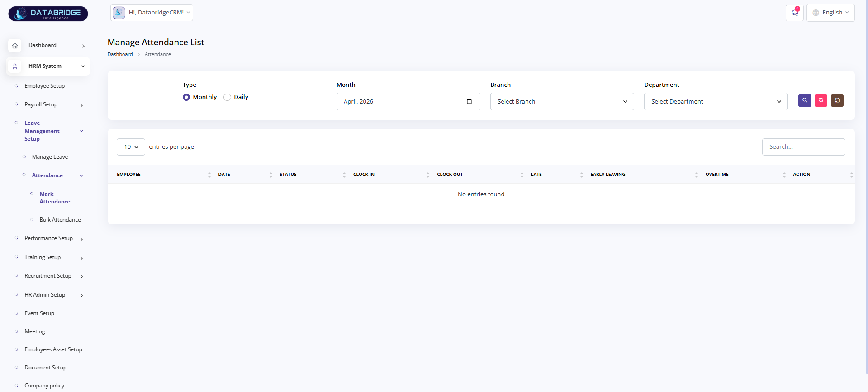868x392 pixels.
Task: Open the Select Branch dropdown
Action: pyautogui.click(x=562, y=102)
